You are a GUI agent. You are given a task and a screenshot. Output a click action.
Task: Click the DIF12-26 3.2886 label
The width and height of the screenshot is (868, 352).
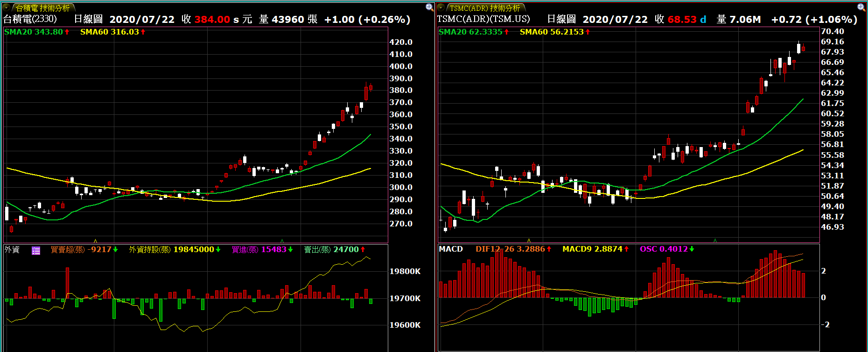tap(513, 249)
